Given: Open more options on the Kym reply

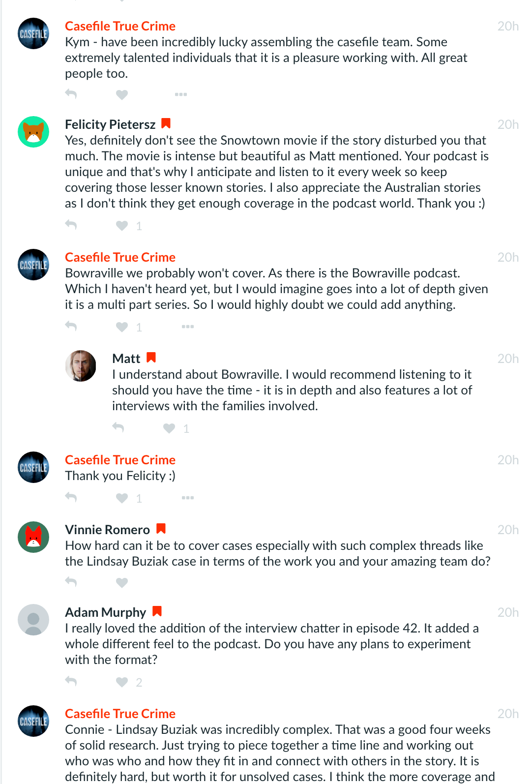Looking at the screenshot, I should 181,94.
